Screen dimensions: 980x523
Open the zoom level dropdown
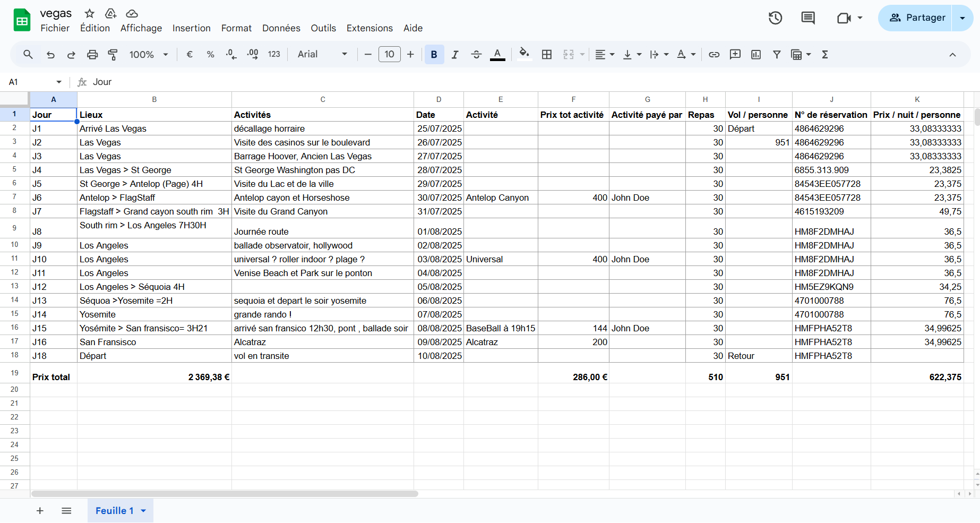coord(165,54)
